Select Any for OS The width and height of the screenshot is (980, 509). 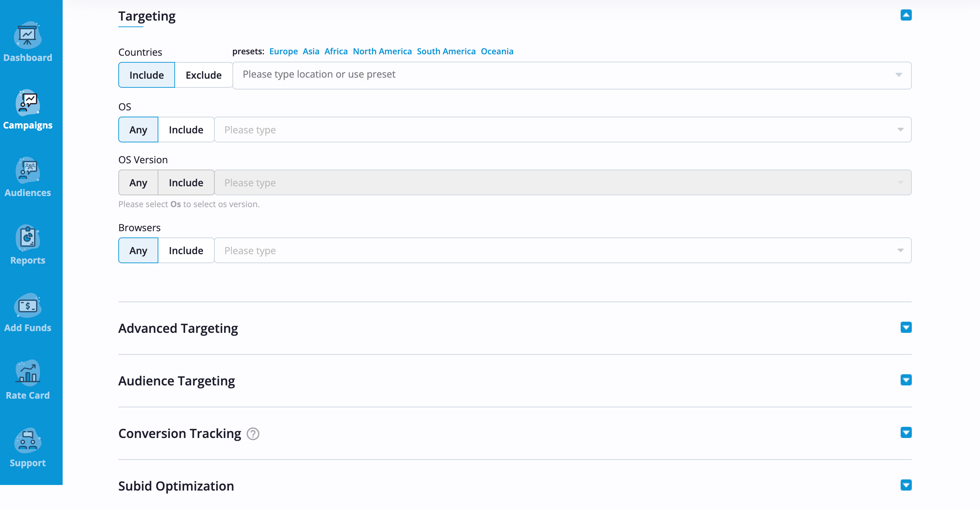pos(138,130)
